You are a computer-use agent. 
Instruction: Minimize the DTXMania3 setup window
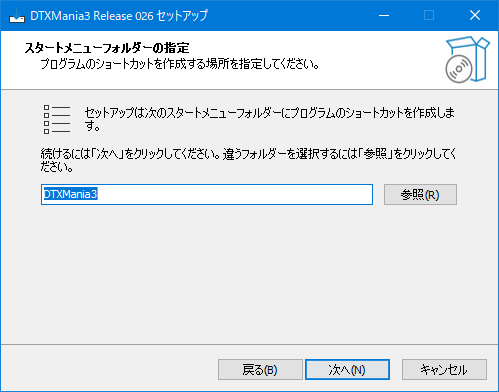click(x=384, y=15)
